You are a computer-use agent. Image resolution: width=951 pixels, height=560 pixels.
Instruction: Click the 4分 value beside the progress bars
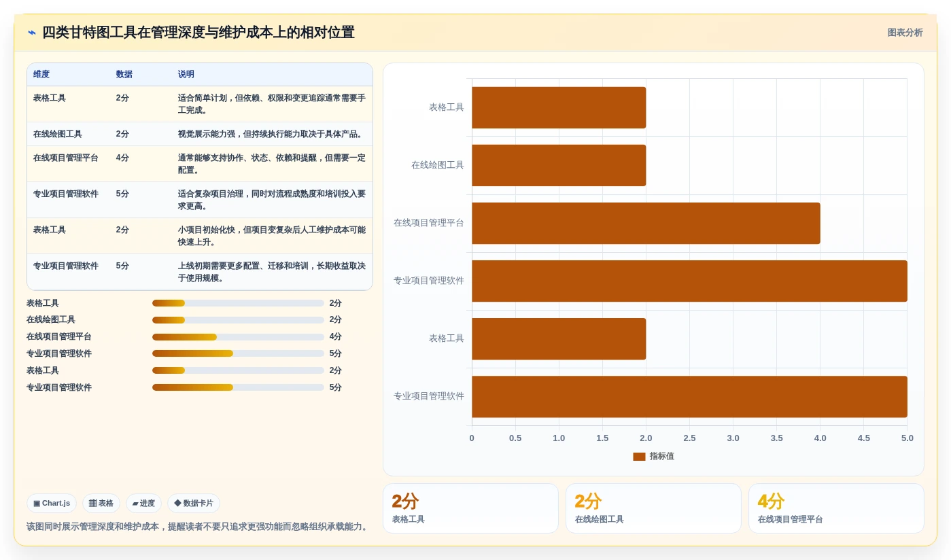coord(336,337)
